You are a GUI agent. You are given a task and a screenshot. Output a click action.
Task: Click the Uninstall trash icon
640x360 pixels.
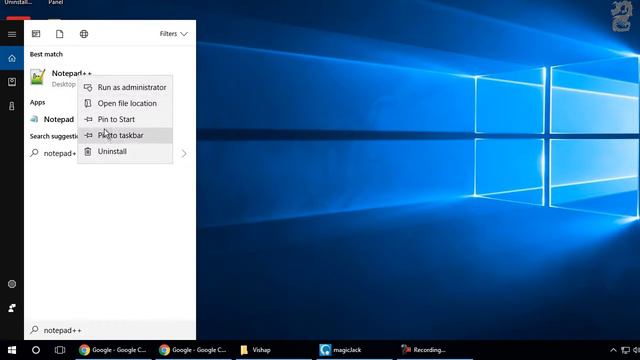[88, 151]
